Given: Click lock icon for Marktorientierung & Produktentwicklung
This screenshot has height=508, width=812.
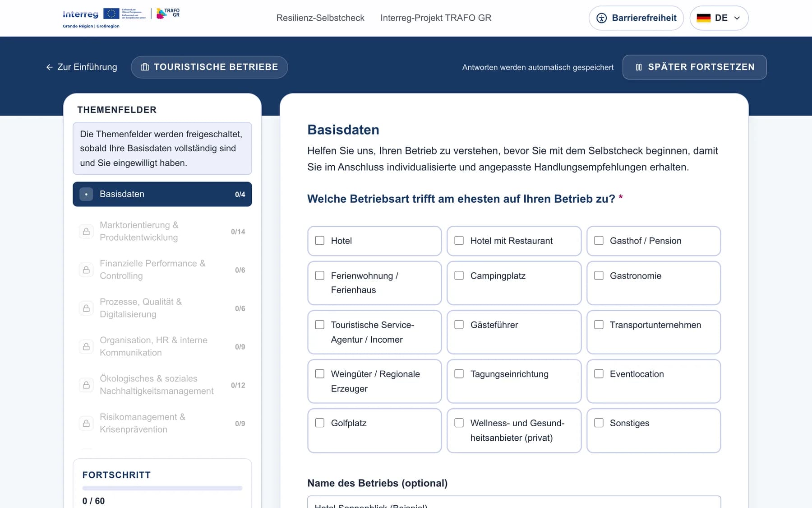Looking at the screenshot, I should [x=86, y=232].
